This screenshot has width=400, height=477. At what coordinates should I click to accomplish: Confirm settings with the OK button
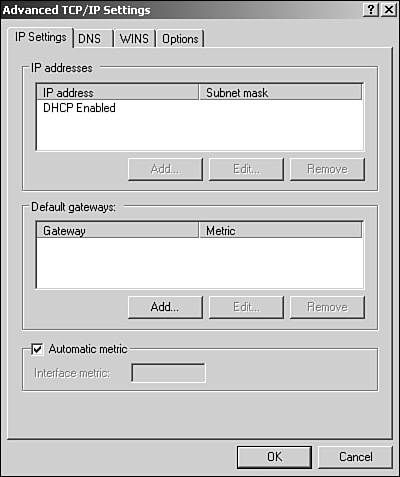(x=274, y=457)
